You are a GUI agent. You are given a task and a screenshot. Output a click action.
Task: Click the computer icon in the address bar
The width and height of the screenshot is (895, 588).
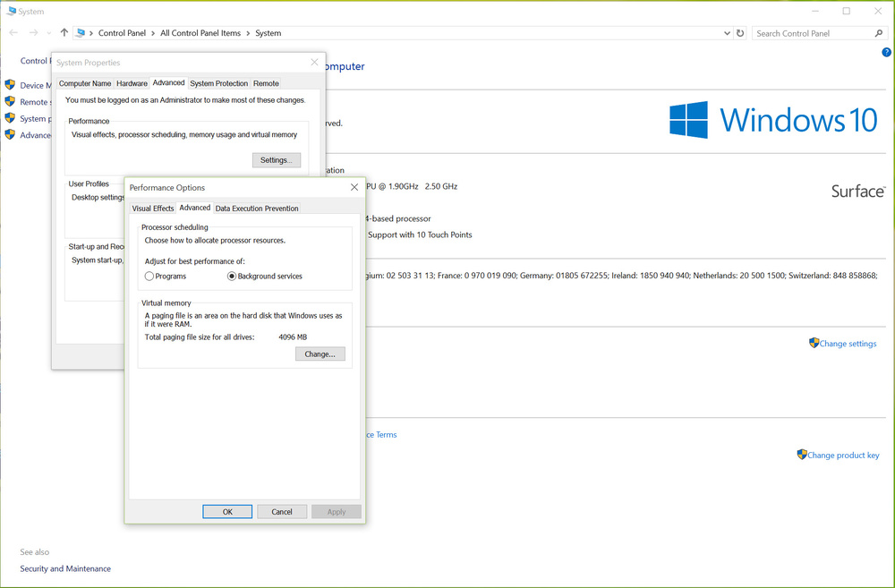point(81,33)
